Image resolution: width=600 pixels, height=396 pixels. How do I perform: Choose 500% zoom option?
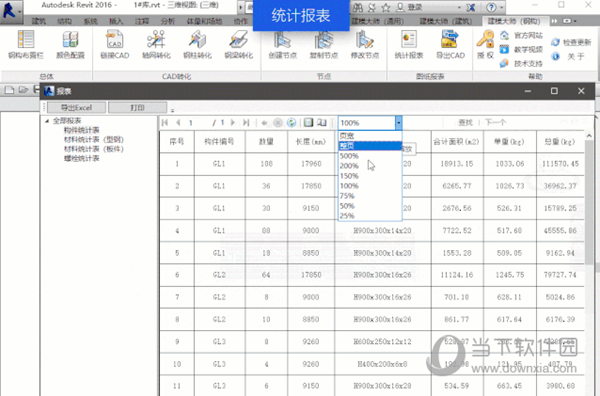point(370,156)
